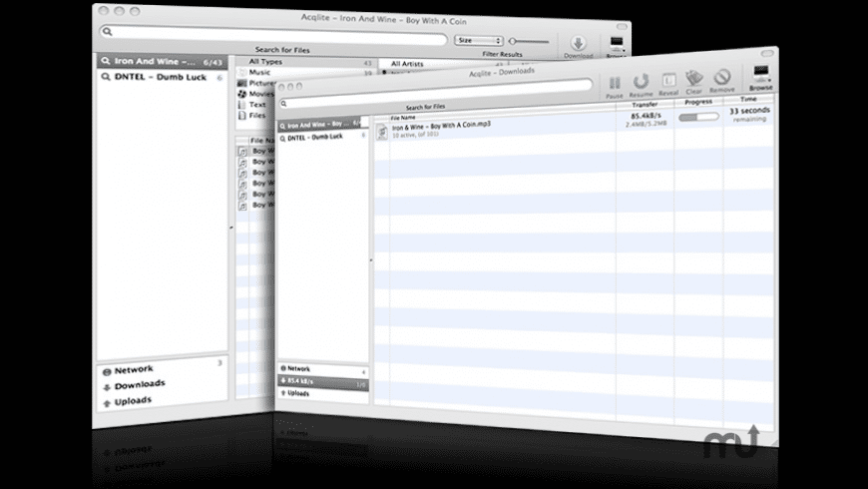
Task: Click the toolbar toggle pill of Downloads window
Action: click(766, 53)
